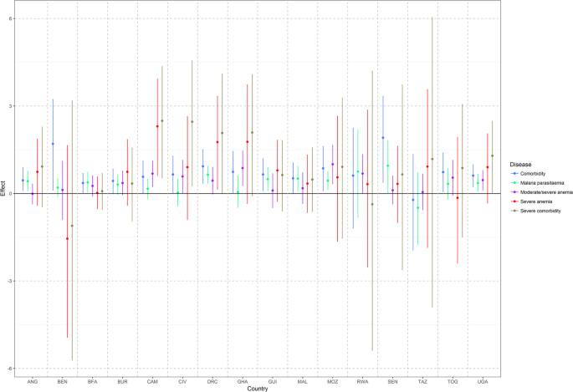
Task: Click the GUI country axis label
Action: [x=272, y=382]
